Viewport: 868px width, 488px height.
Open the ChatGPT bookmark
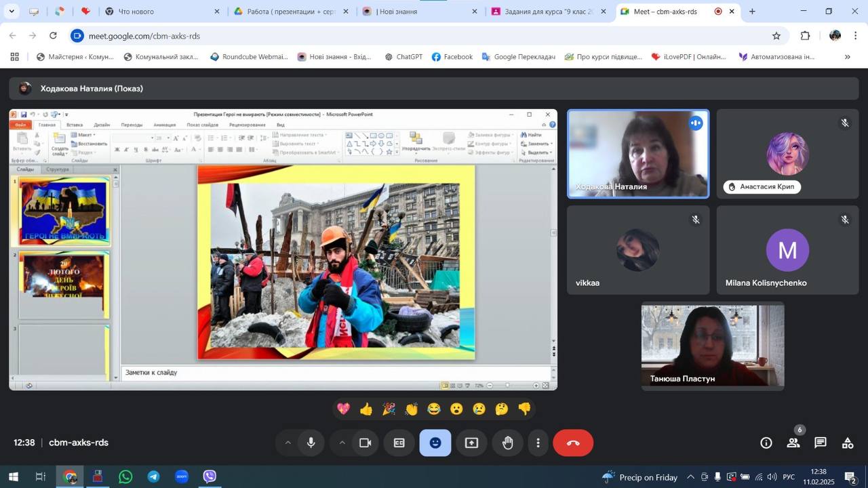[x=403, y=57]
